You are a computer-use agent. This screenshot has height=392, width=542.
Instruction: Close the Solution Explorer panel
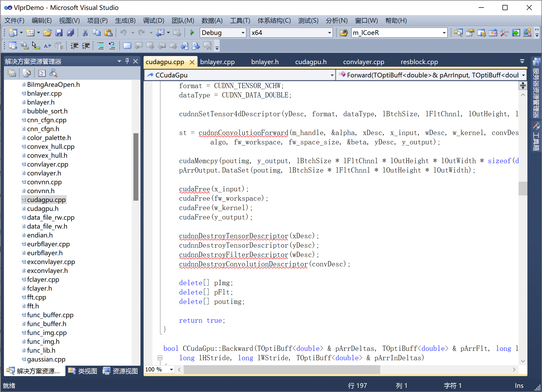[x=135, y=61]
